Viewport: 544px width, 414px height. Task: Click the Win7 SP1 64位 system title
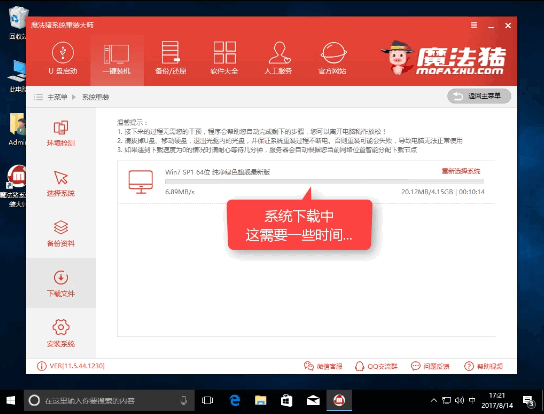coord(217,172)
